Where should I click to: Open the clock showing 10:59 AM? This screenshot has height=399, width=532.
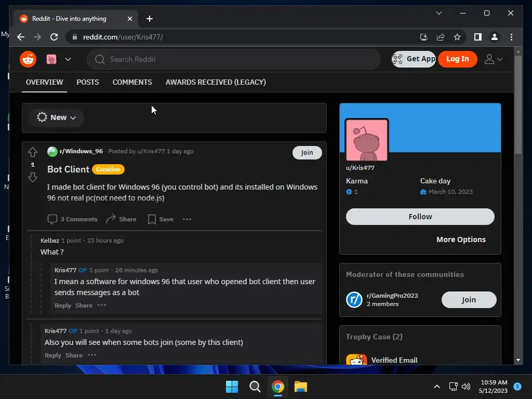point(494,387)
